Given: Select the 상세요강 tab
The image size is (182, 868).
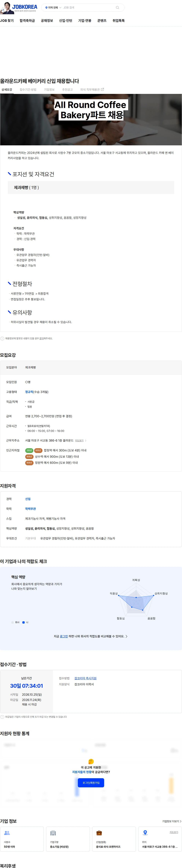Looking at the screenshot, I should pos(7,90).
